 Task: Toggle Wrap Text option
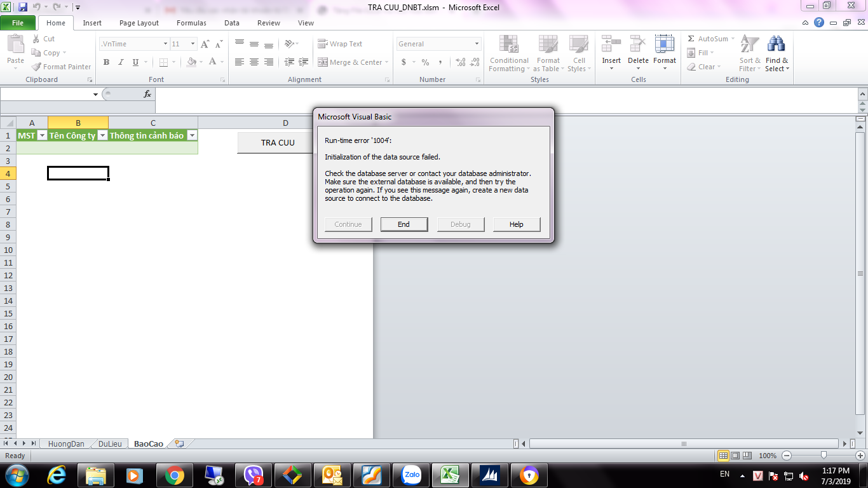click(x=340, y=44)
